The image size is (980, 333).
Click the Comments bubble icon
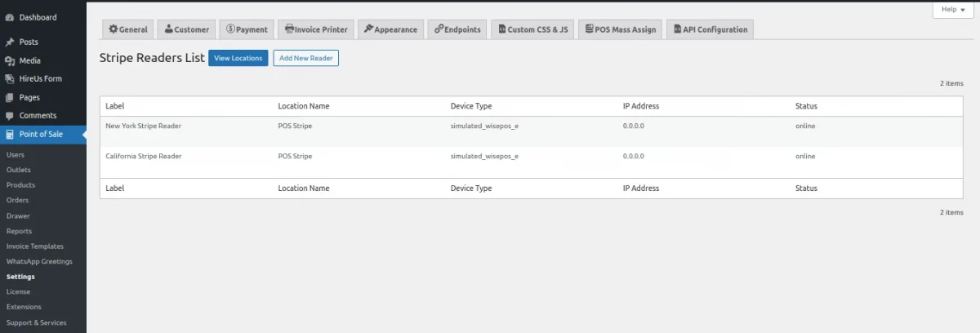(x=9, y=116)
